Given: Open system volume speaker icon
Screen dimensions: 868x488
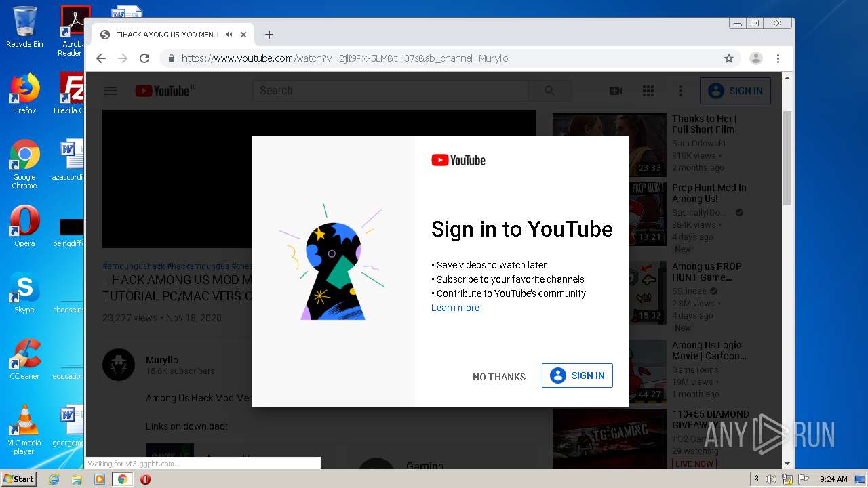Looking at the screenshot, I should [771, 479].
